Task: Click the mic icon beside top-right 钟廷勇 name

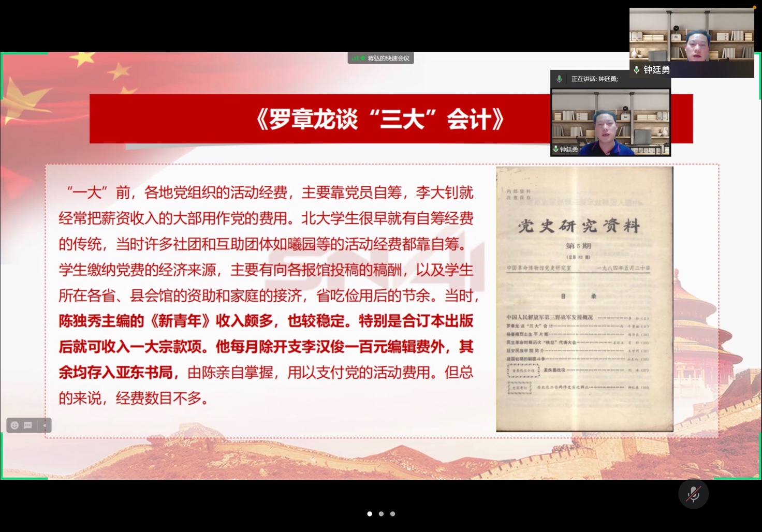Action: tap(636, 70)
